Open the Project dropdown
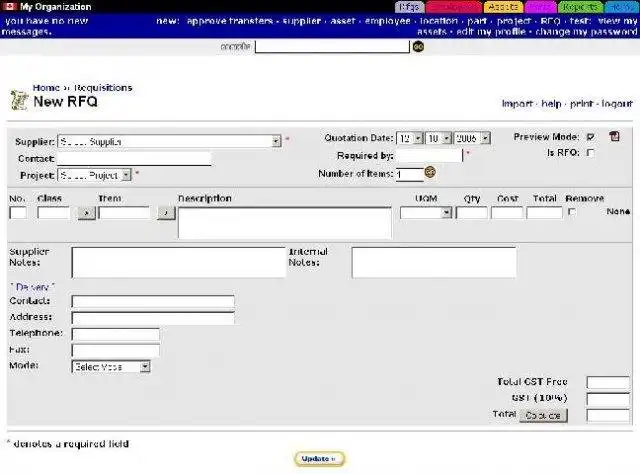This screenshot has height=474, width=640. (x=95, y=175)
